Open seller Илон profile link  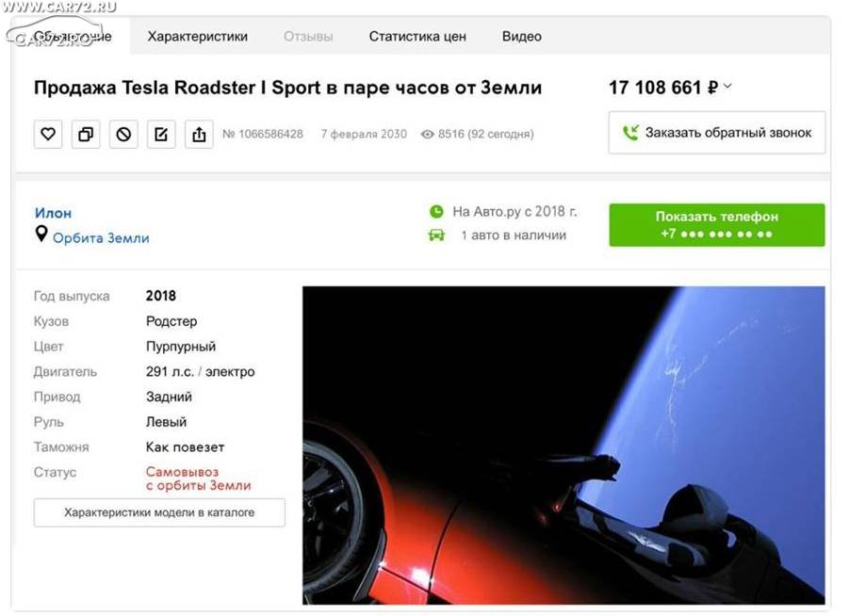[x=53, y=213]
